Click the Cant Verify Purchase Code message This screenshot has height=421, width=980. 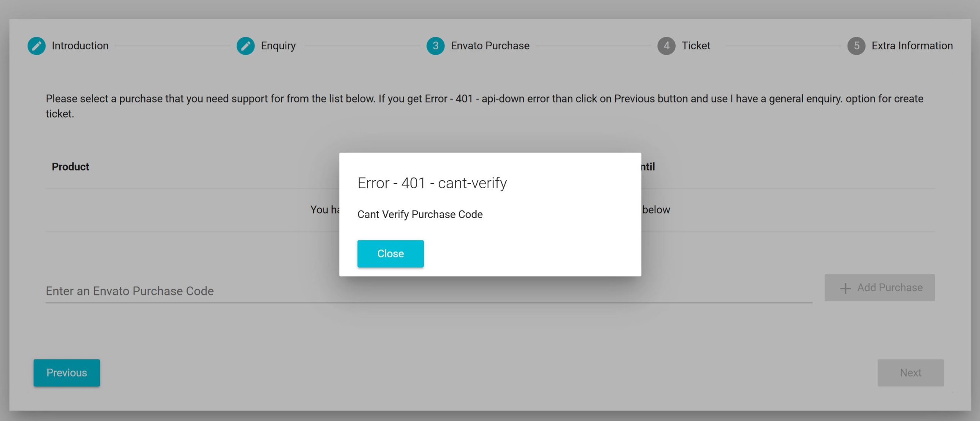coord(420,215)
